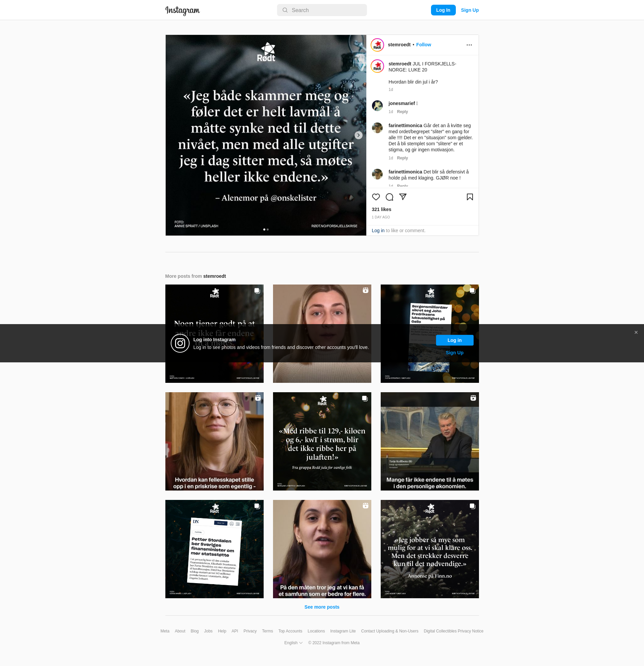Open main post image with quote

click(266, 135)
